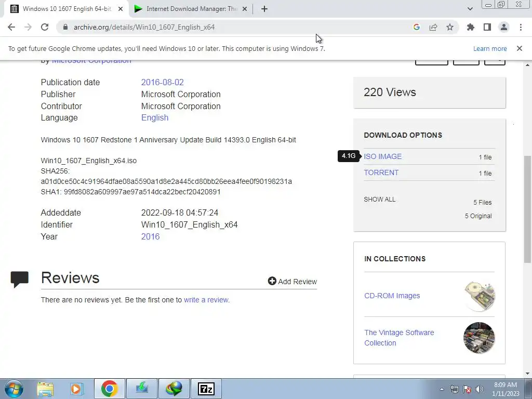Open the write a review link
The height and width of the screenshot is (399, 532).
(206, 300)
